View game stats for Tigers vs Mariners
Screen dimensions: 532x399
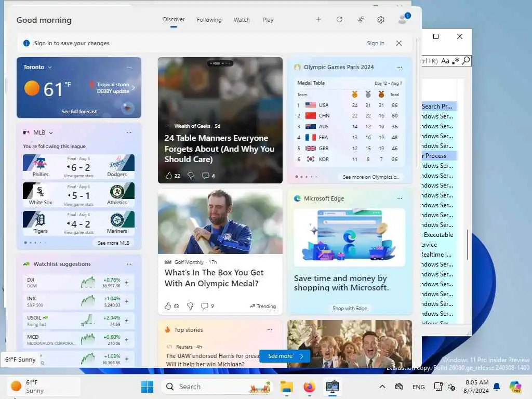tap(78, 232)
